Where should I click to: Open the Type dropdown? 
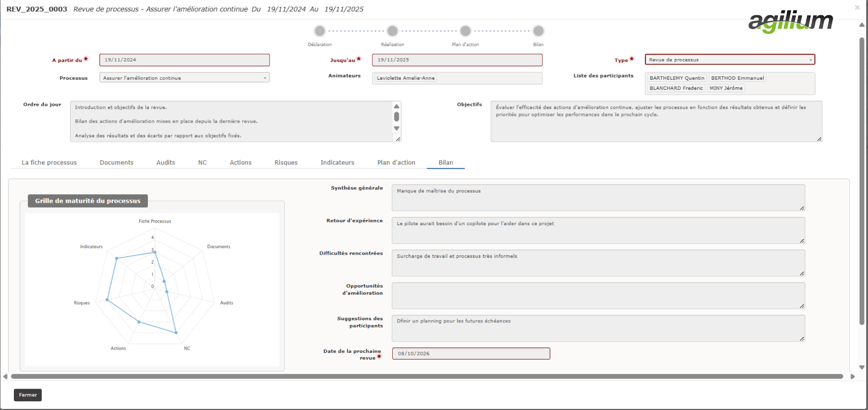811,59
